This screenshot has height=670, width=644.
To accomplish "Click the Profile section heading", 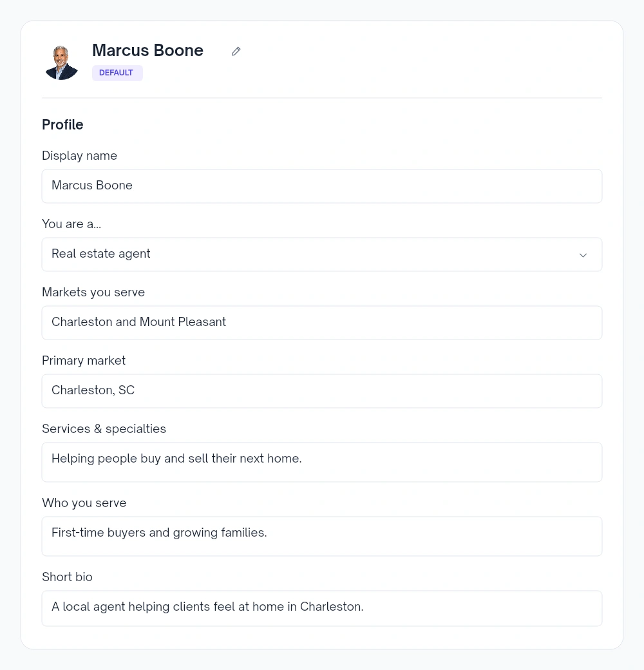I will [62, 125].
